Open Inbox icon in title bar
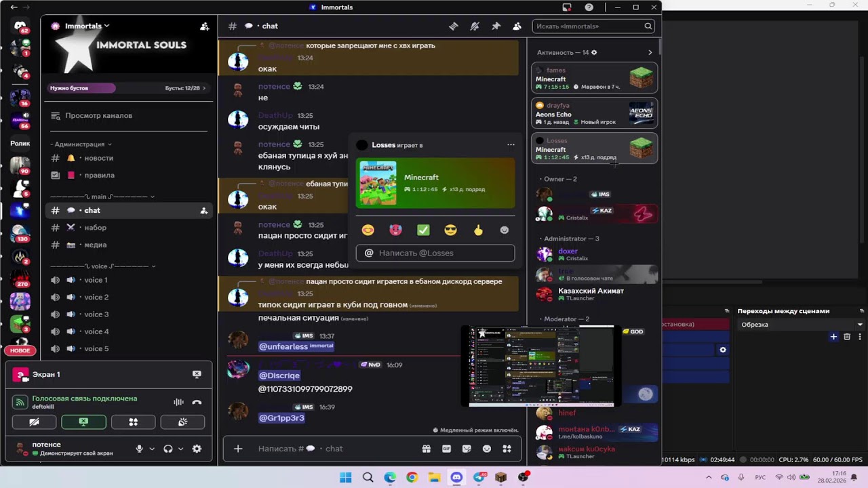 click(567, 7)
